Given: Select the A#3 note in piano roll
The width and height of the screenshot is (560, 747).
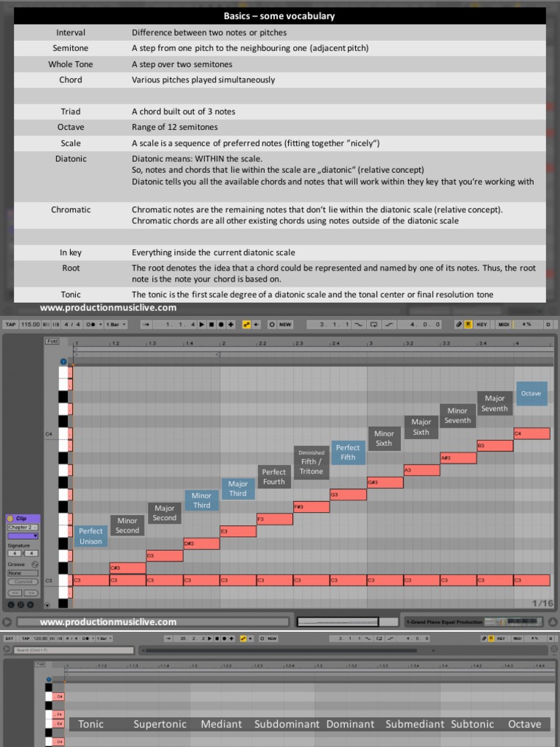Looking at the screenshot, I should pos(458,458).
